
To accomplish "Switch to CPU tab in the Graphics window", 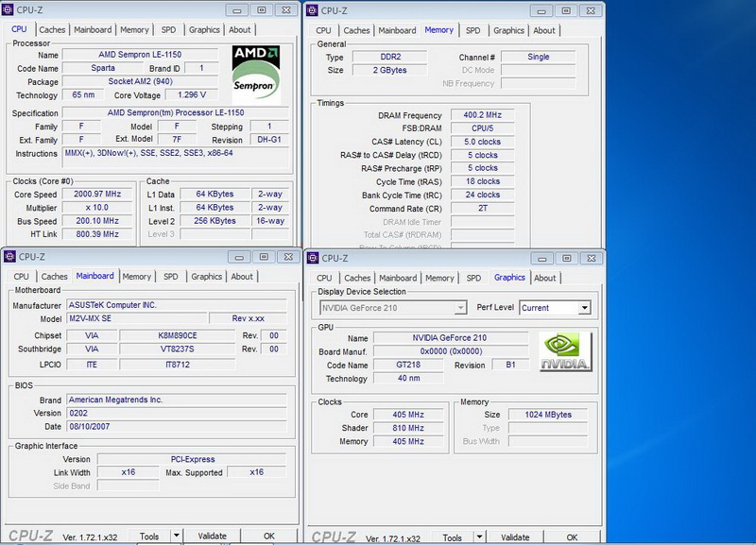I will coord(324,278).
